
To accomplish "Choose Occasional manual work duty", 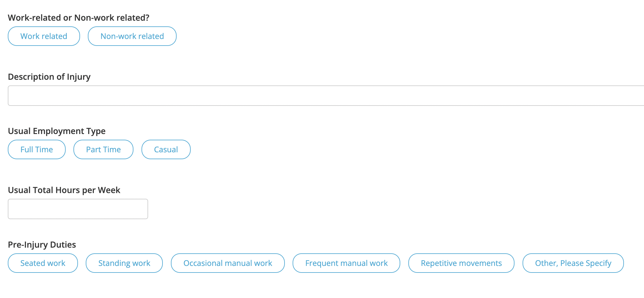I will point(228,263).
